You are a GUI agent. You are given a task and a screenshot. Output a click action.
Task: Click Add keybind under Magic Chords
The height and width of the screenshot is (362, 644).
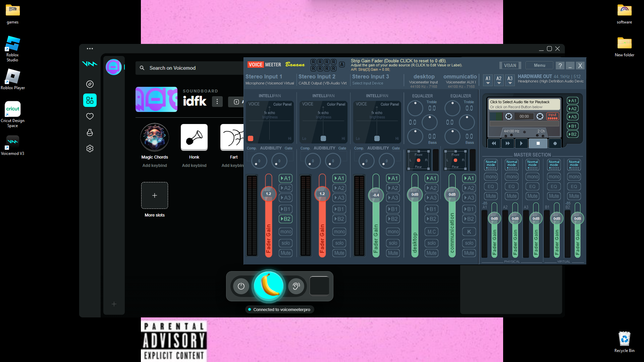[154, 166]
